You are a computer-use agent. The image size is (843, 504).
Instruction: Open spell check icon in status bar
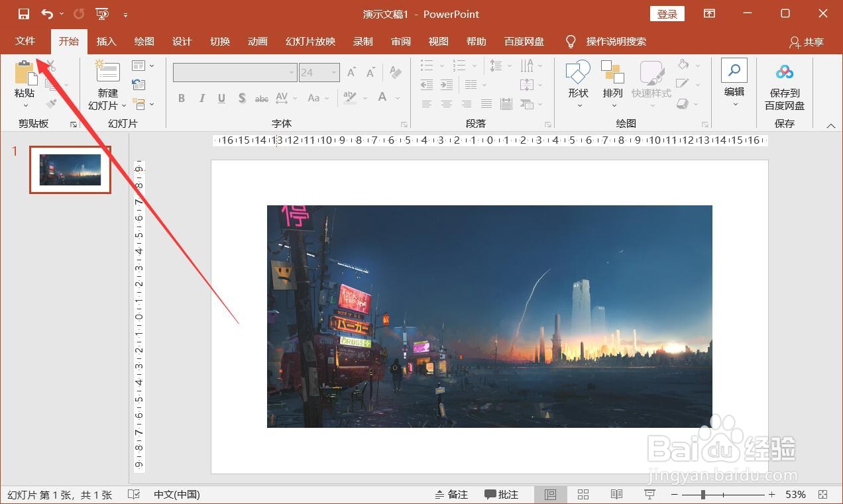pyautogui.click(x=134, y=495)
